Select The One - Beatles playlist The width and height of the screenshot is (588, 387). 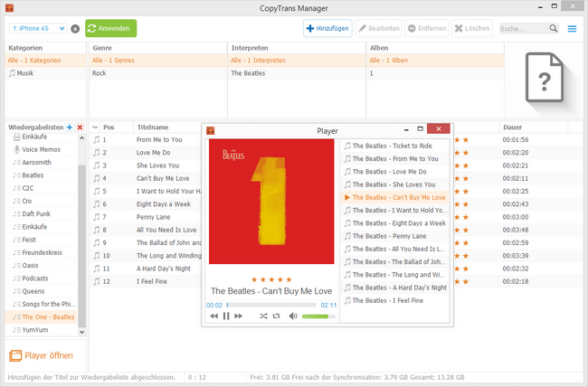click(42, 317)
